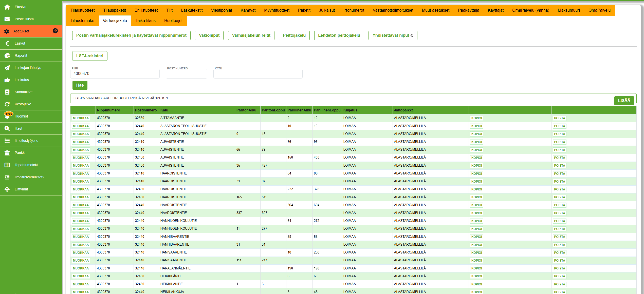
Task: Click the LISÄÄ button
Action: point(624,101)
